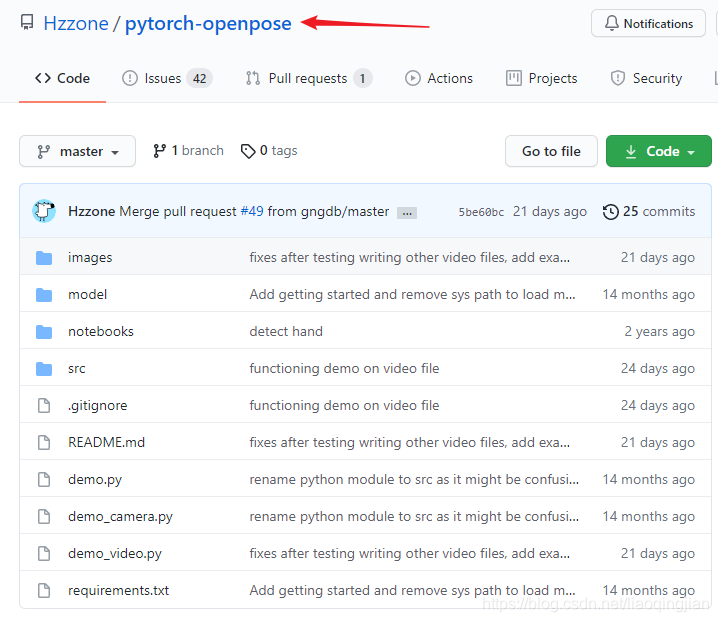The image size is (718, 622).
Task: View the 0 tags link
Action: (269, 151)
